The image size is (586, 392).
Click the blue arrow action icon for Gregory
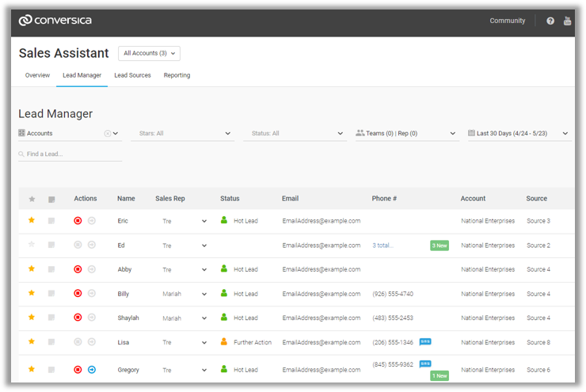(x=92, y=370)
